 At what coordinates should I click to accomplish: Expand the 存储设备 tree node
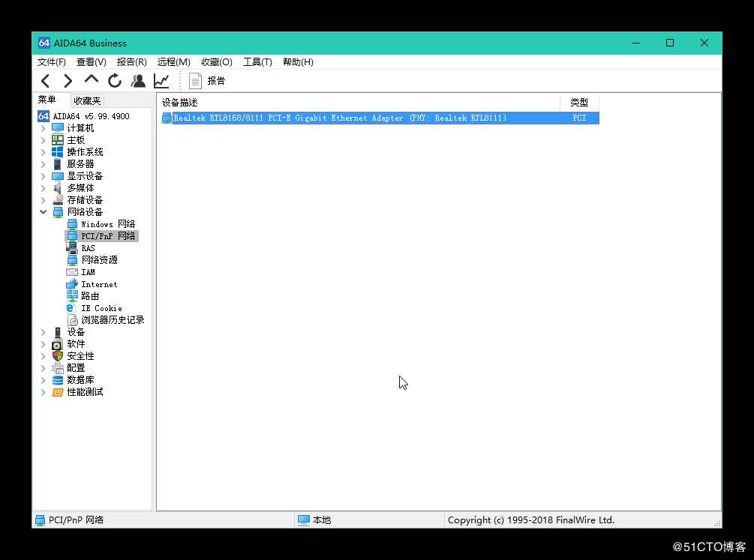44,200
